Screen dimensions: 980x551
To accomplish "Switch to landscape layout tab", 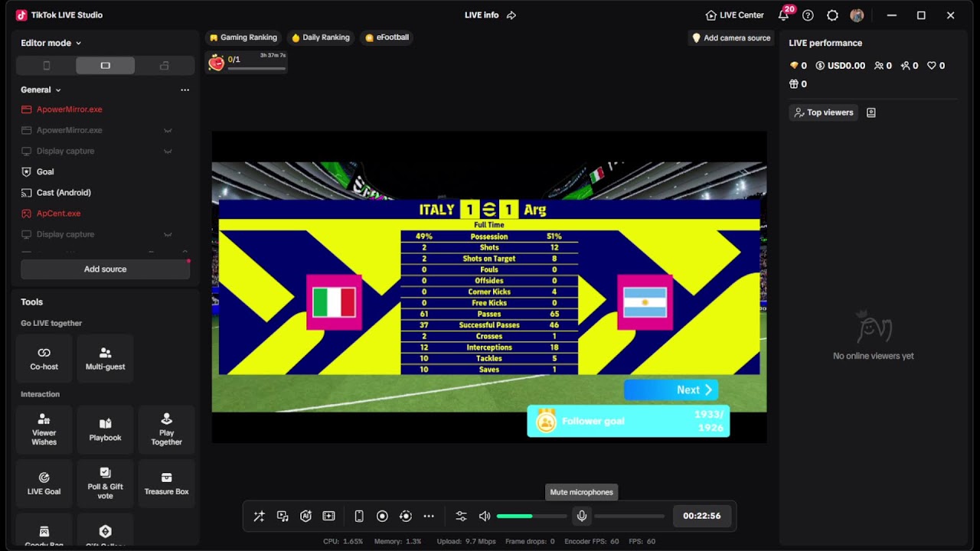I will coord(106,66).
